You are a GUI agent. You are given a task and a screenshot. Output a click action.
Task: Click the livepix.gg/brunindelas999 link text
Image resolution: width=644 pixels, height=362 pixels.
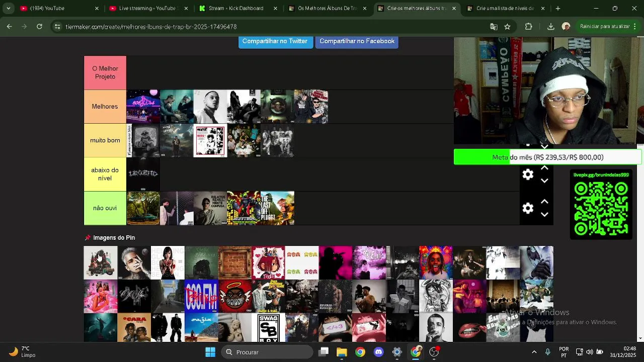[601, 175]
